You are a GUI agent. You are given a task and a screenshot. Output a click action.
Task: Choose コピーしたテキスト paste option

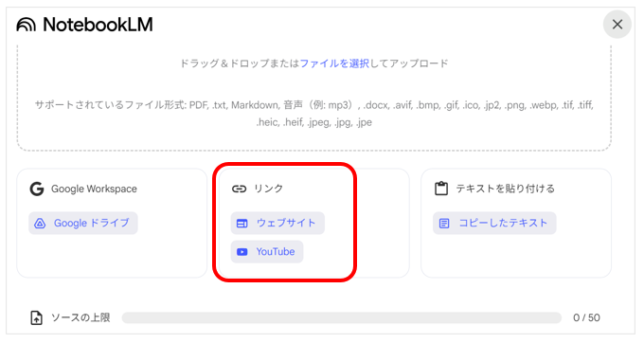[x=494, y=223]
